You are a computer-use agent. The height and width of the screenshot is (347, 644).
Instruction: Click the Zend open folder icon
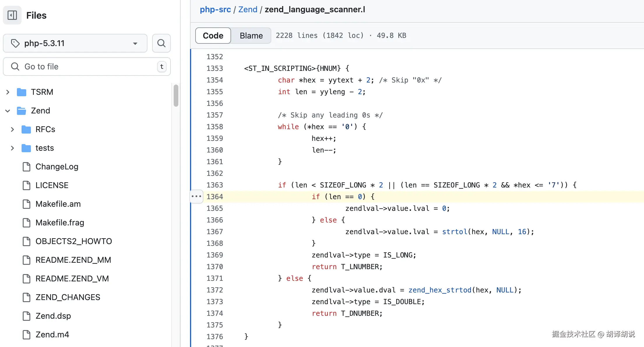(22, 111)
